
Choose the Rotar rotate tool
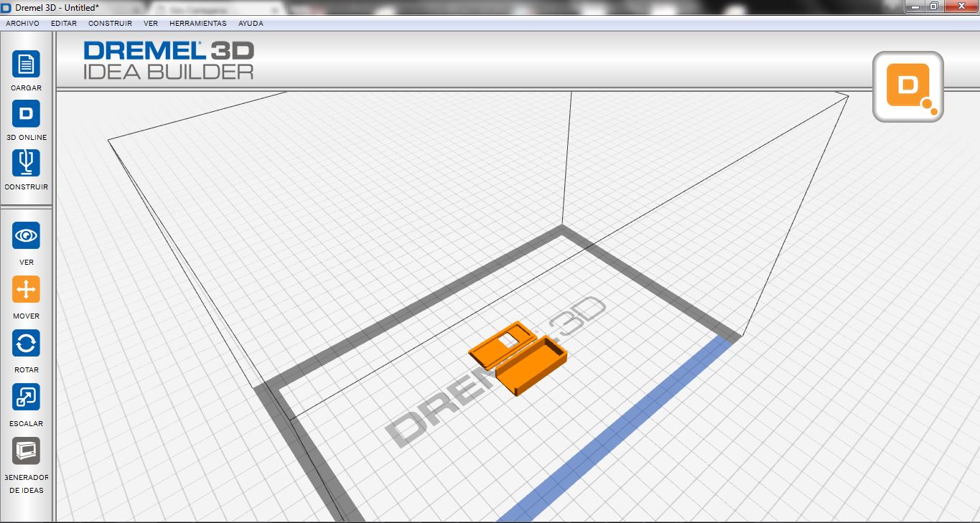26,343
